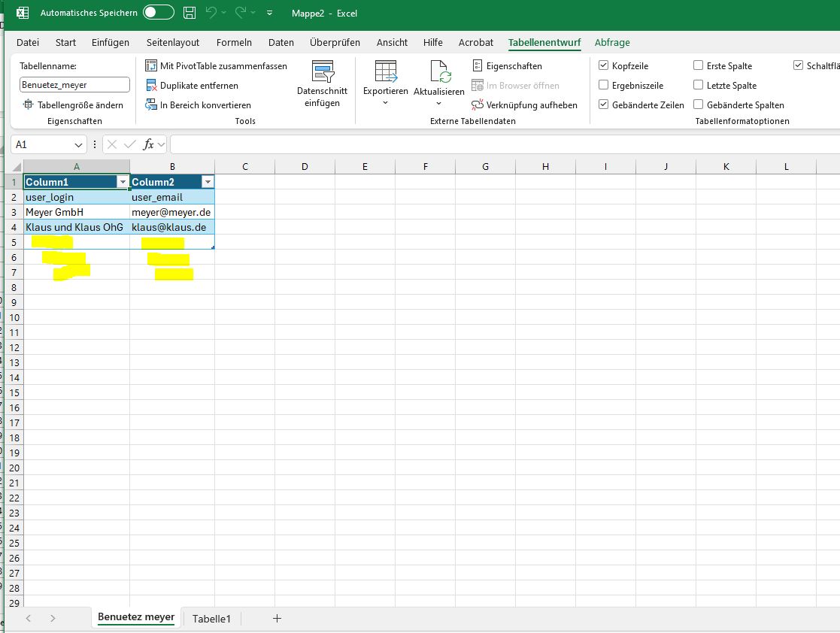The height and width of the screenshot is (633, 840).
Task: Refresh data with the Aktualisieren icon
Action: pyautogui.click(x=439, y=72)
